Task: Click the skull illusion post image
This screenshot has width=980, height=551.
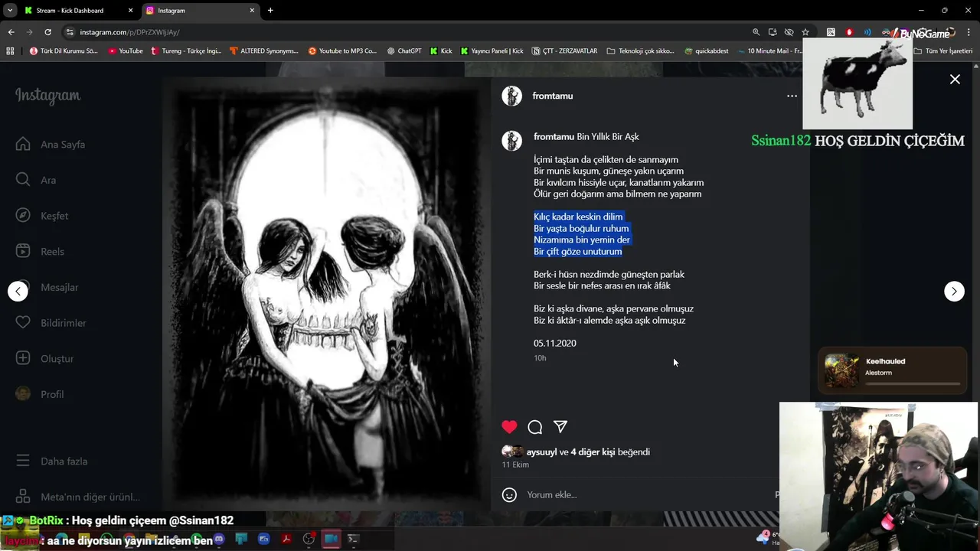Action: tap(325, 292)
